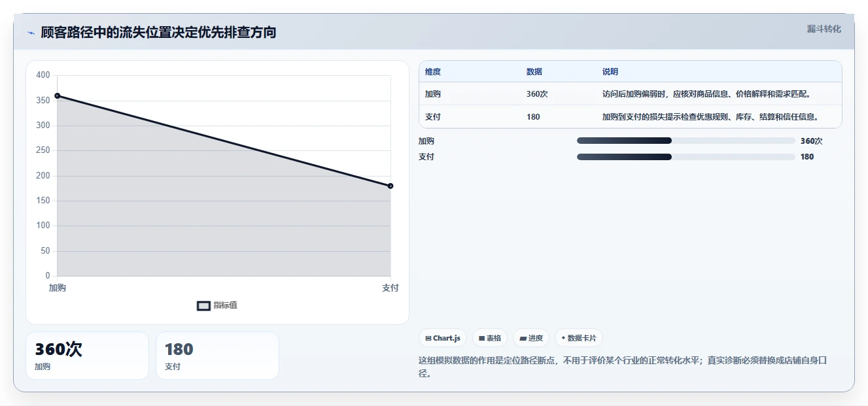
Task: Click the 维度 column header
Action: tap(433, 72)
